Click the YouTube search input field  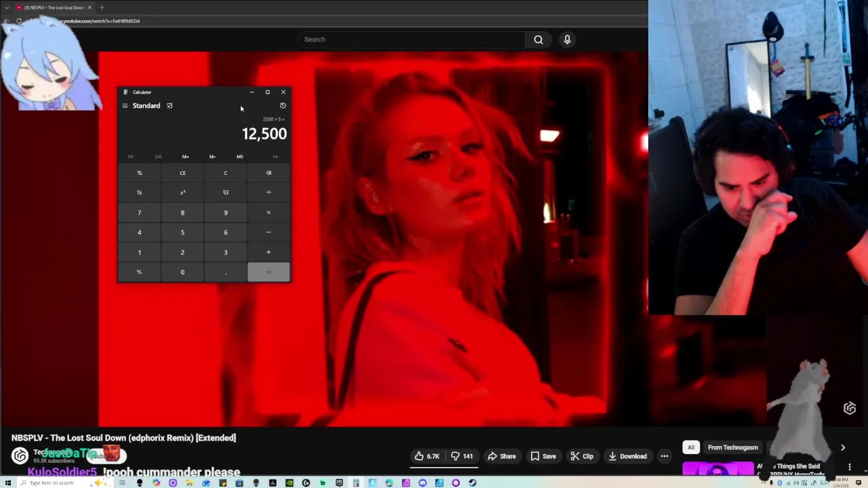[x=411, y=39]
